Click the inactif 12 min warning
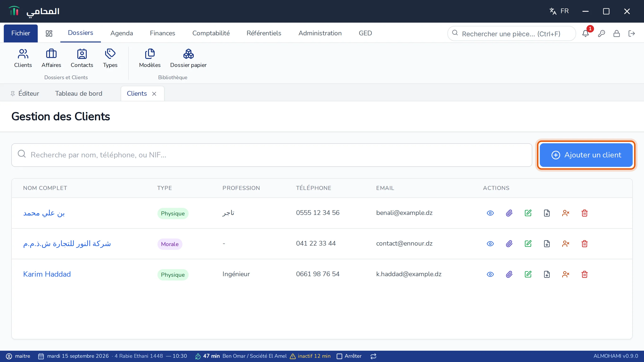Viewport: 644px width, 362px height. [x=310, y=356]
